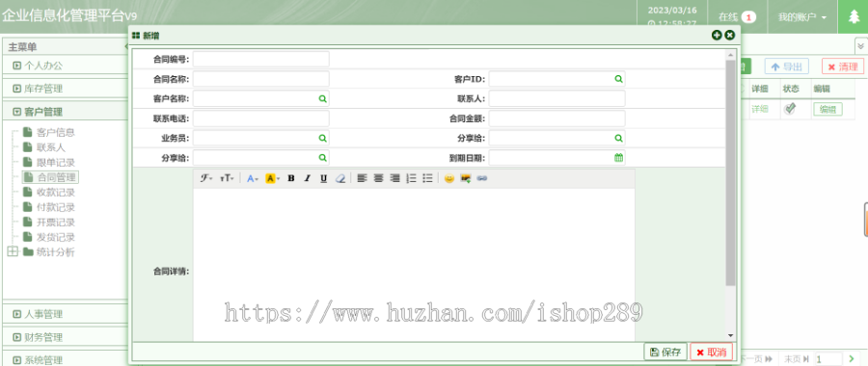Click the 合同名称 input field
This screenshot has height=366, width=868.
(260, 79)
